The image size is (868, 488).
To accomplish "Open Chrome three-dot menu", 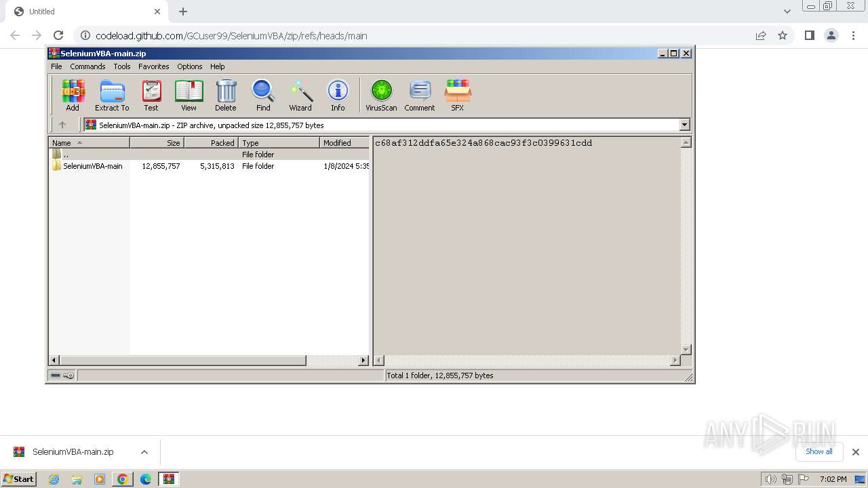I will [854, 35].
